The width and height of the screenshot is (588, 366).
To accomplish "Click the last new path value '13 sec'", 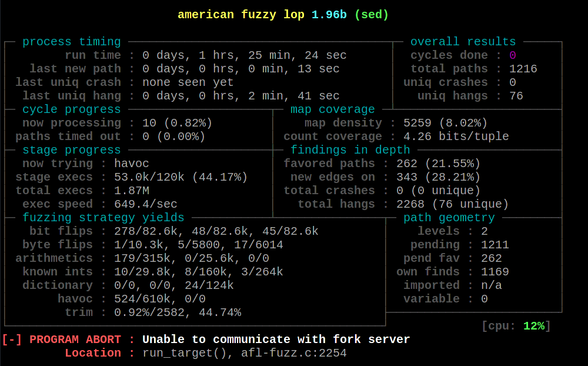I will pos(318,69).
